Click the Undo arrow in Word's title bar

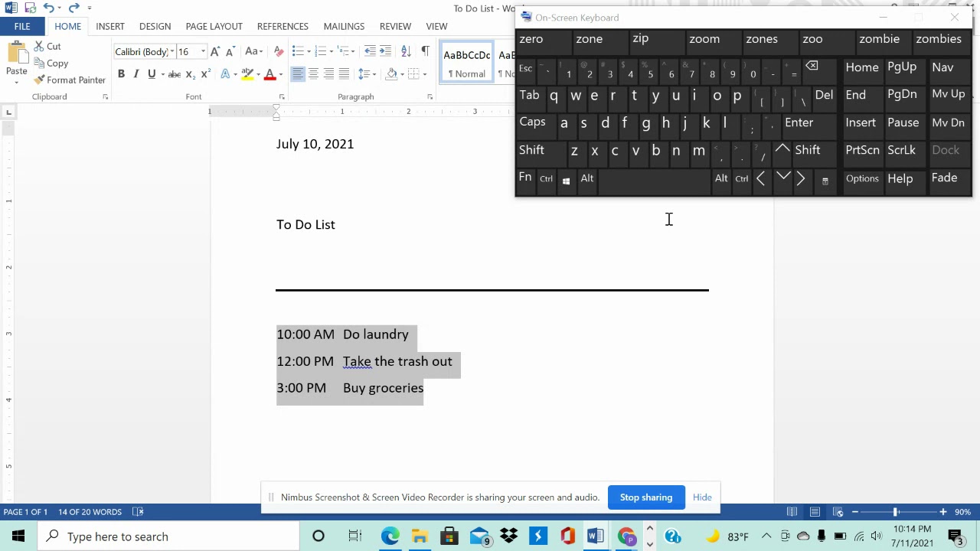tap(48, 8)
